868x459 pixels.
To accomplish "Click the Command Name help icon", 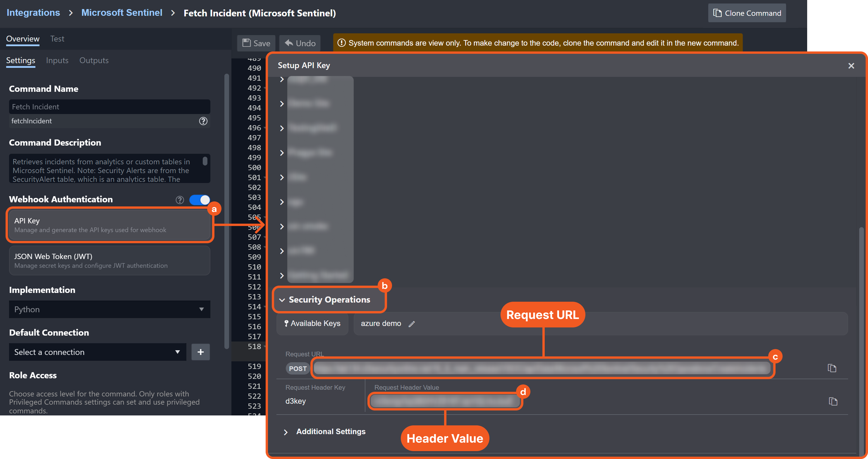I will tap(203, 121).
